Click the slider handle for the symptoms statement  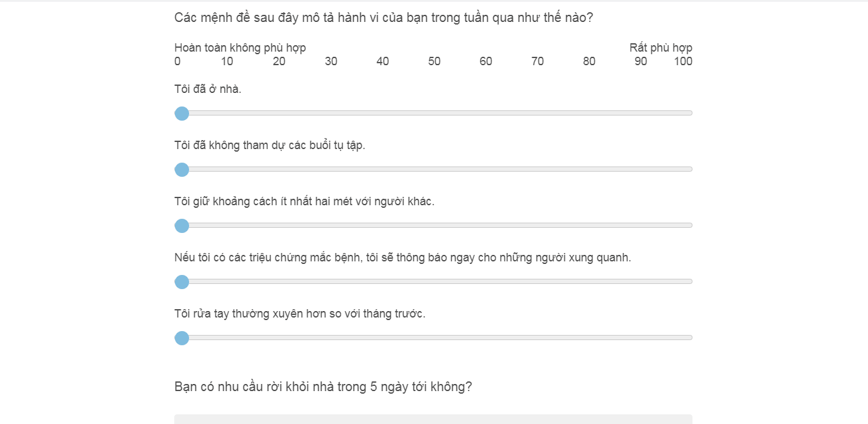coord(182,282)
